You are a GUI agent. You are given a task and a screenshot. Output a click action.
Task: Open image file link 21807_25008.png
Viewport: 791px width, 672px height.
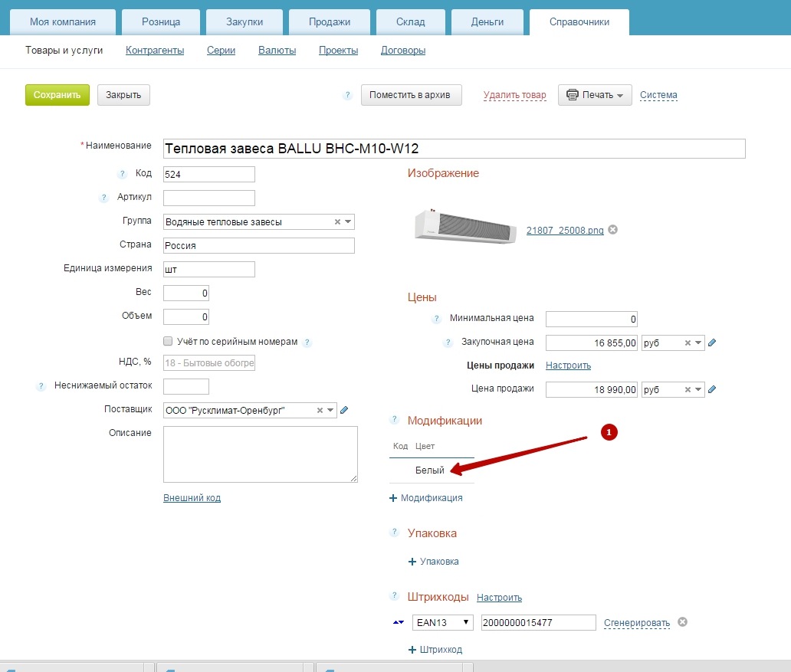(565, 230)
